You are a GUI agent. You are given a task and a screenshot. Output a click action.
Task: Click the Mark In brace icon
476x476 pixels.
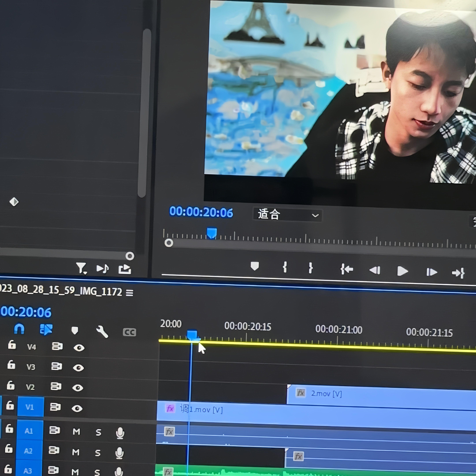[285, 267]
